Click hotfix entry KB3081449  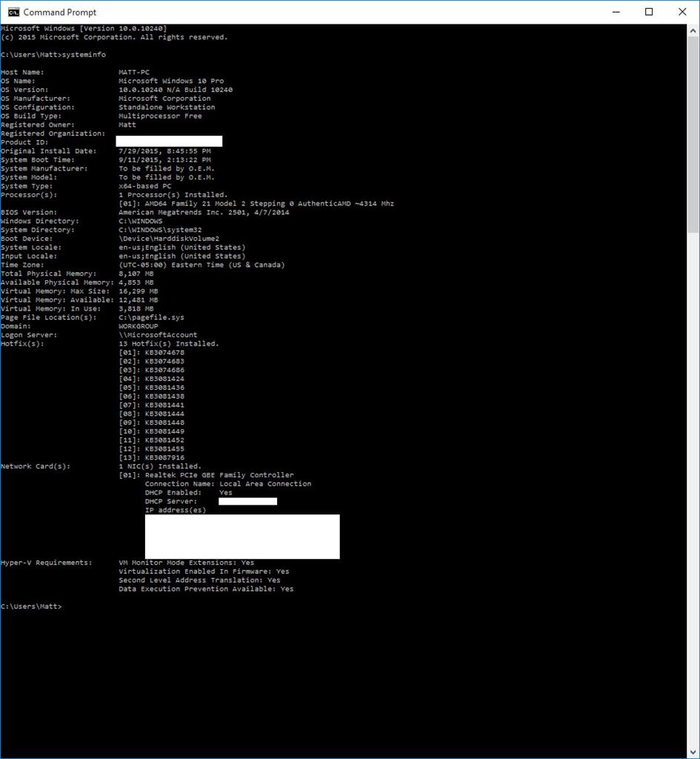[x=151, y=431]
